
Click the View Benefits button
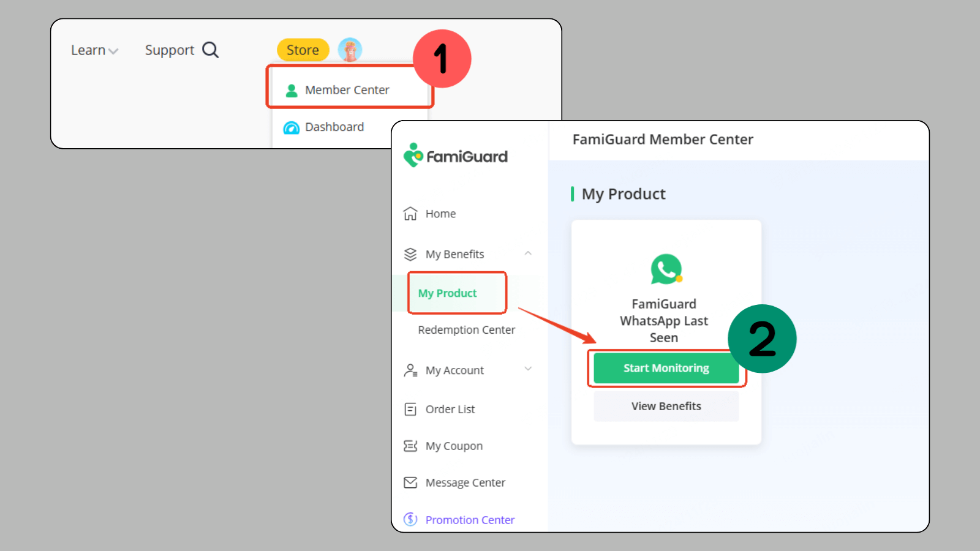point(666,407)
